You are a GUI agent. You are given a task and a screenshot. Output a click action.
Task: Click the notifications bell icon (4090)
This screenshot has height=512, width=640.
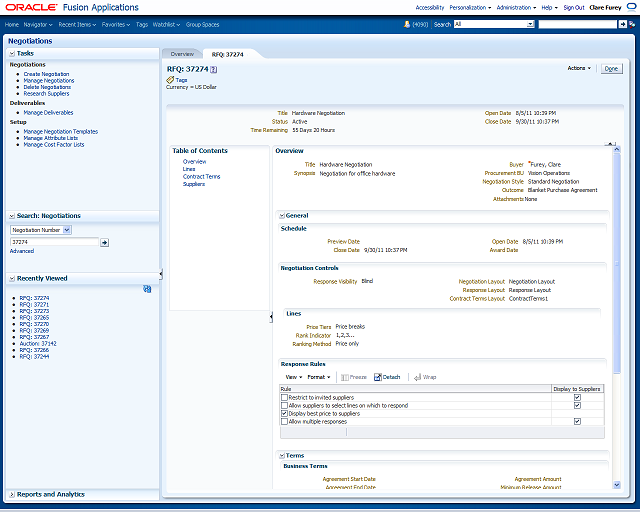pos(407,24)
